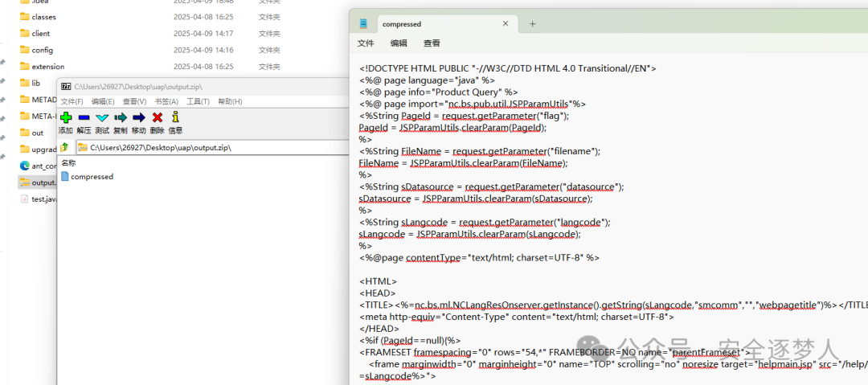
Task: Click the page language="java" line in Notepad
Action: [427, 80]
